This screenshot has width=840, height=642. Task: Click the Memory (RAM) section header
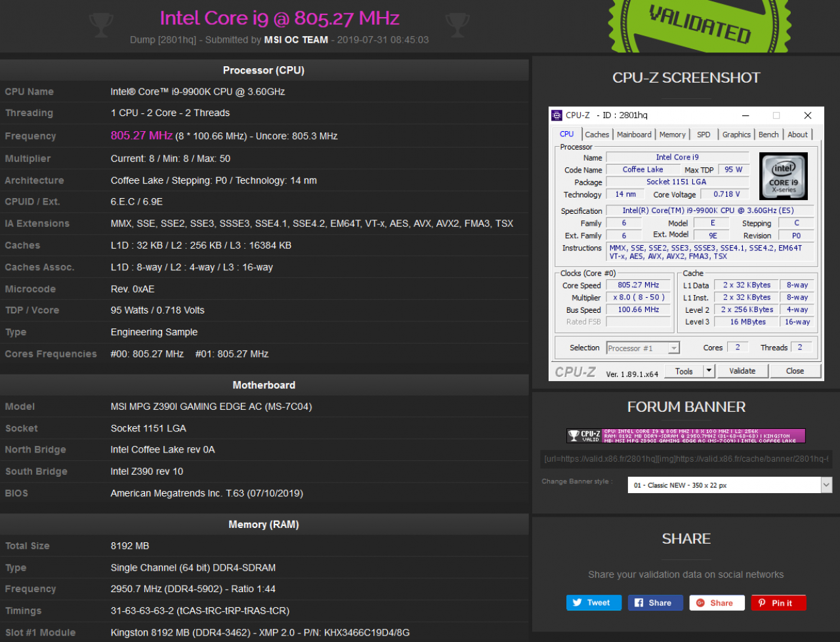[264, 525]
